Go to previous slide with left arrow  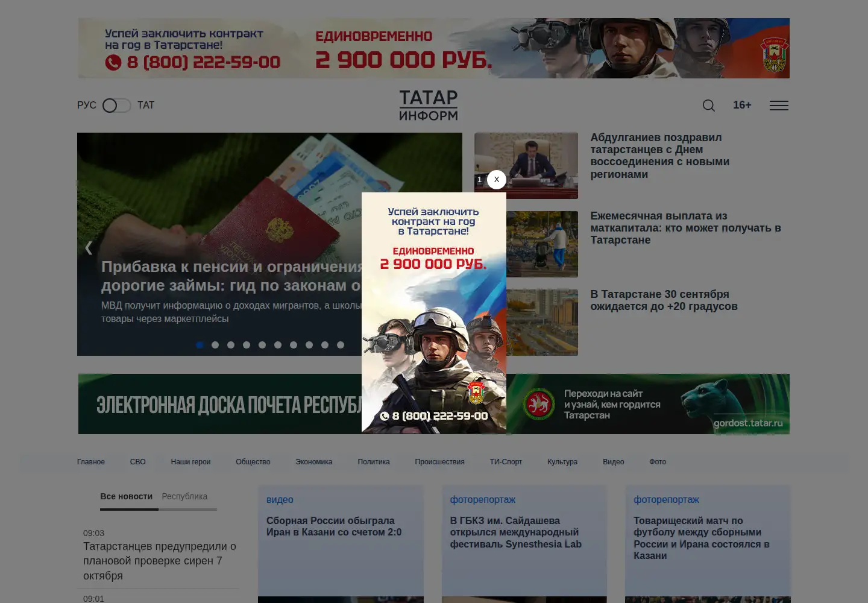coord(89,248)
